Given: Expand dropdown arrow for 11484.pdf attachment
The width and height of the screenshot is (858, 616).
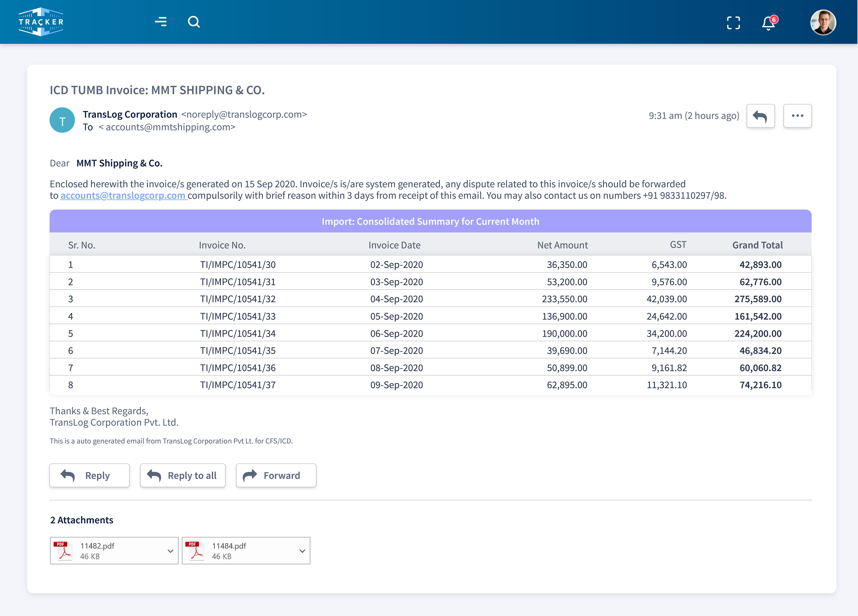Looking at the screenshot, I should [x=302, y=551].
